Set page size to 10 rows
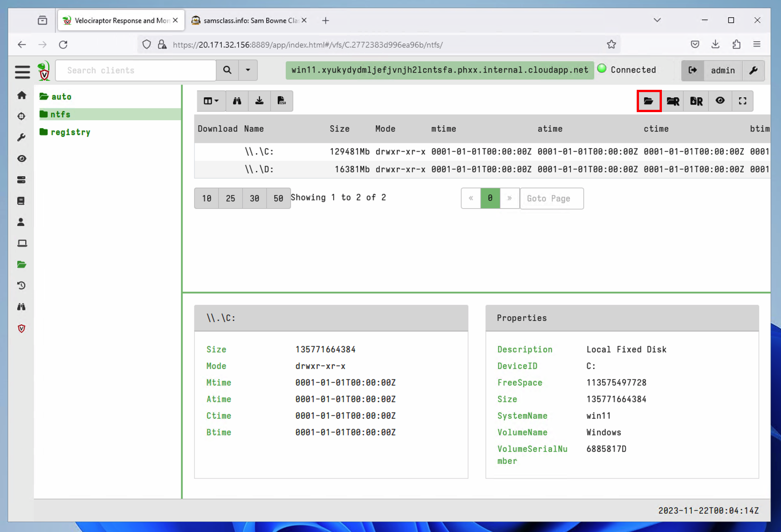Image resolution: width=781 pixels, height=532 pixels. (x=207, y=198)
